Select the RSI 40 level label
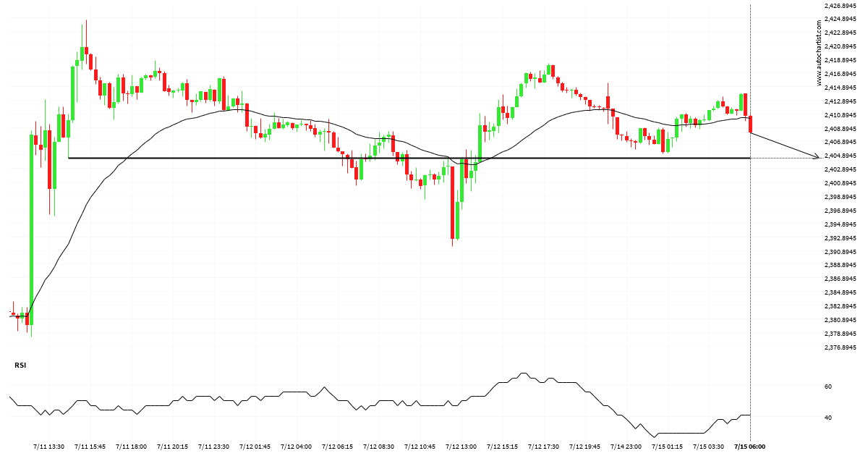The image size is (868, 456). pyautogui.click(x=828, y=418)
